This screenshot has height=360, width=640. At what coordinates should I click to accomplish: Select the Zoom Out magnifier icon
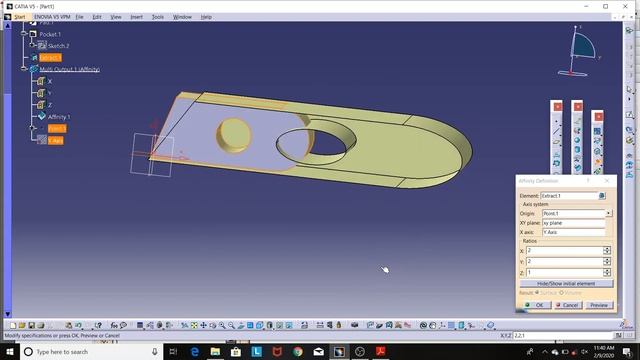231,325
